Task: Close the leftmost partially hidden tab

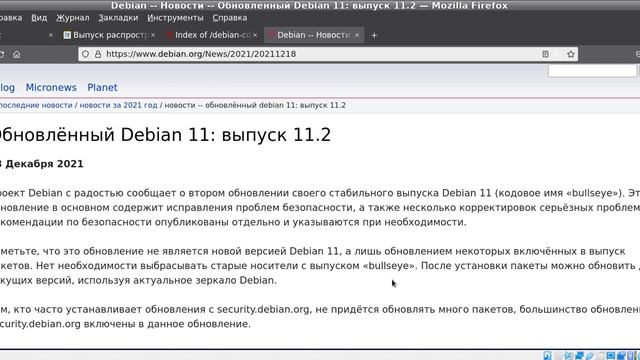Action: [51, 36]
